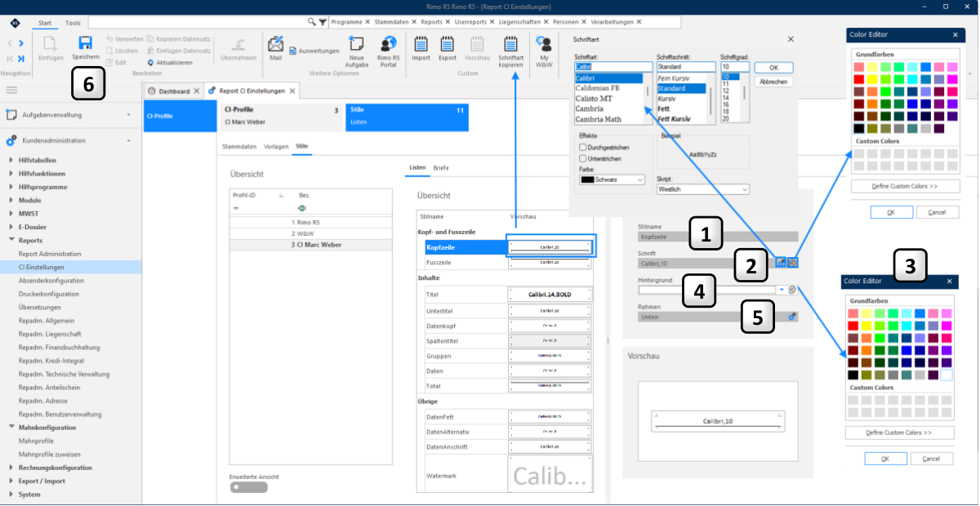This screenshot has width=980, height=506.
Task: Switch to the Vorlagen tab
Action: tap(276, 146)
